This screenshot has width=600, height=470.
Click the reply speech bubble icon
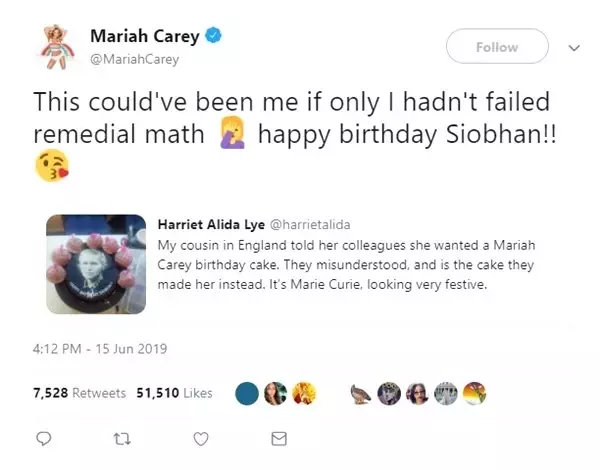(x=43, y=439)
